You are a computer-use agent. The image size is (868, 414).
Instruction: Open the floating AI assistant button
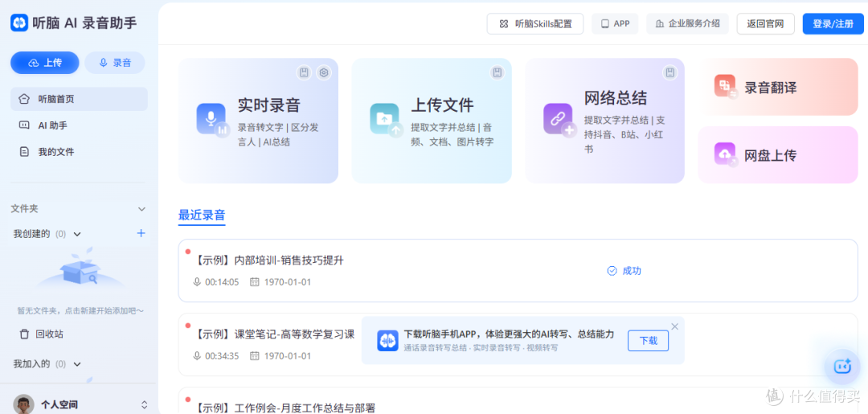click(842, 366)
